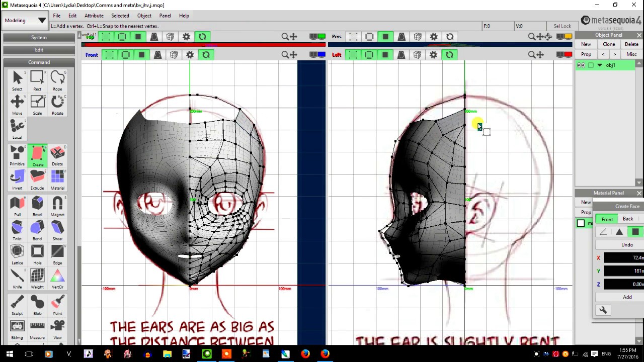
Task: Click Add in Create Face panel
Action: pyautogui.click(x=627, y=297)
